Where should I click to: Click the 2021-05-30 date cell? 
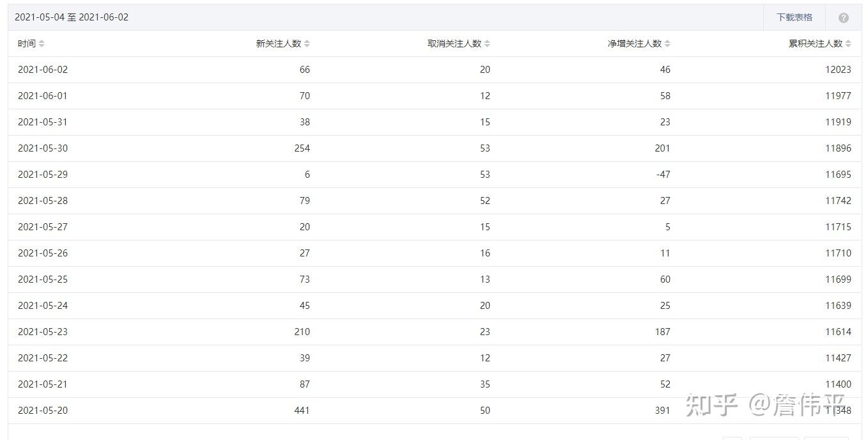[43, 148]
